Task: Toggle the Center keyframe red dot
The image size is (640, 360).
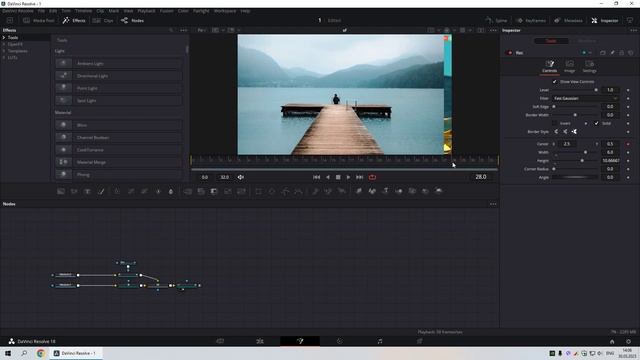Action: [x=628, y=144]
